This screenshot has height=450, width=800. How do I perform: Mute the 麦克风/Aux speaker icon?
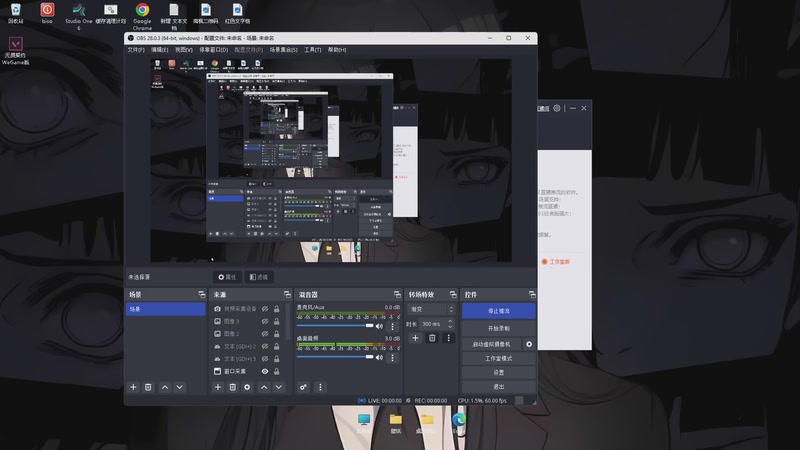[379, 326]
